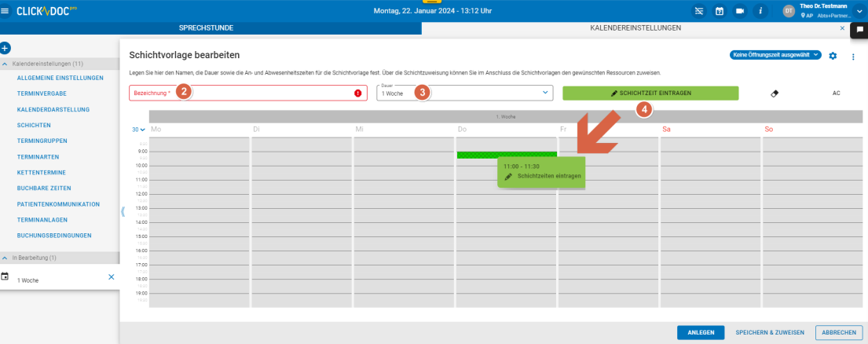The image size is (868, 344).
Task: Open the calendar help icon in header
Action: pyautogui.click(x=719, y=11)
